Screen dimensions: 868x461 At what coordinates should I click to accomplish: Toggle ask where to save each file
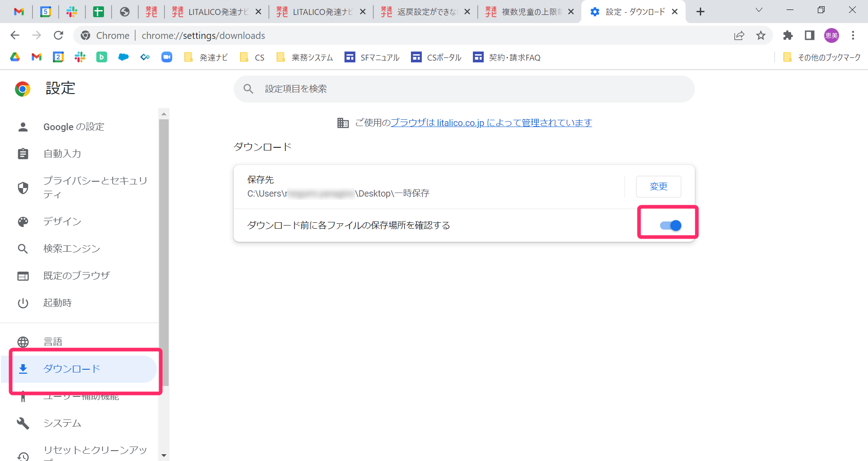click(x=670, y=225)
